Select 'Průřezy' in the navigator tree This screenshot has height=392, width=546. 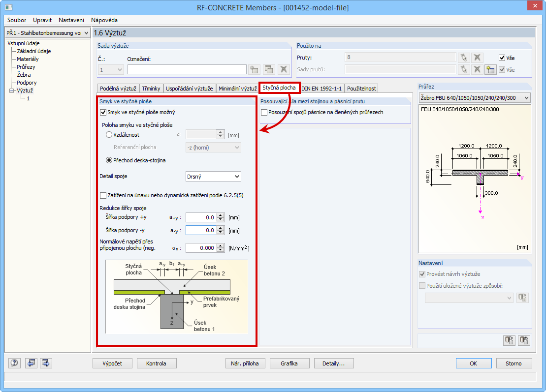(26, 67)
